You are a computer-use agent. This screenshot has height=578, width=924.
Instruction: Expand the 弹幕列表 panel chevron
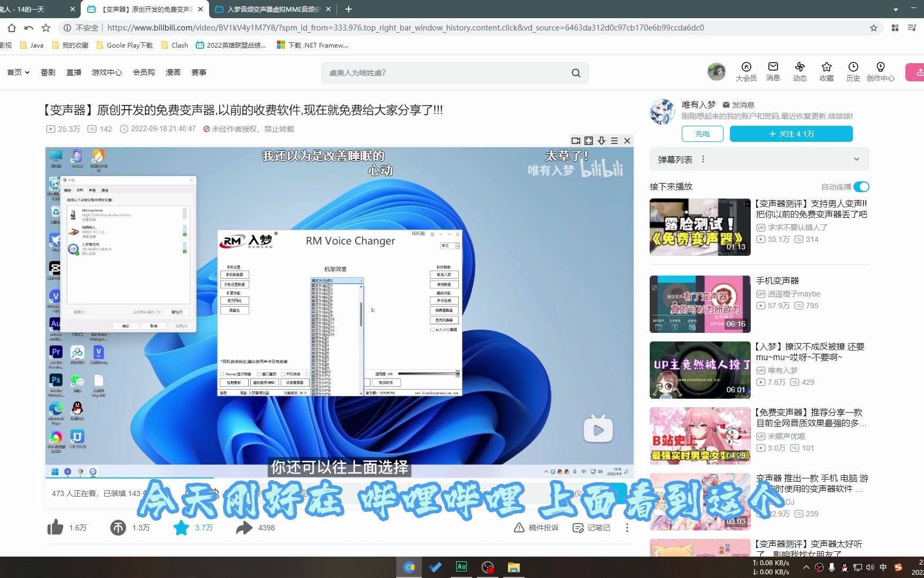(857, 159)
